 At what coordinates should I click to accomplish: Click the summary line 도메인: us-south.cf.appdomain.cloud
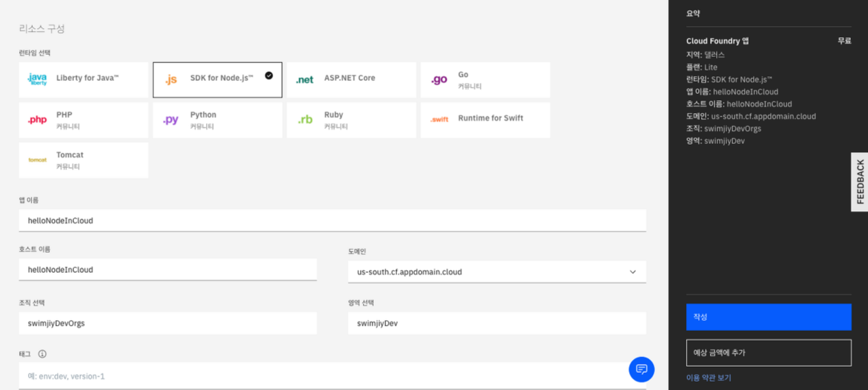(751, 117)
